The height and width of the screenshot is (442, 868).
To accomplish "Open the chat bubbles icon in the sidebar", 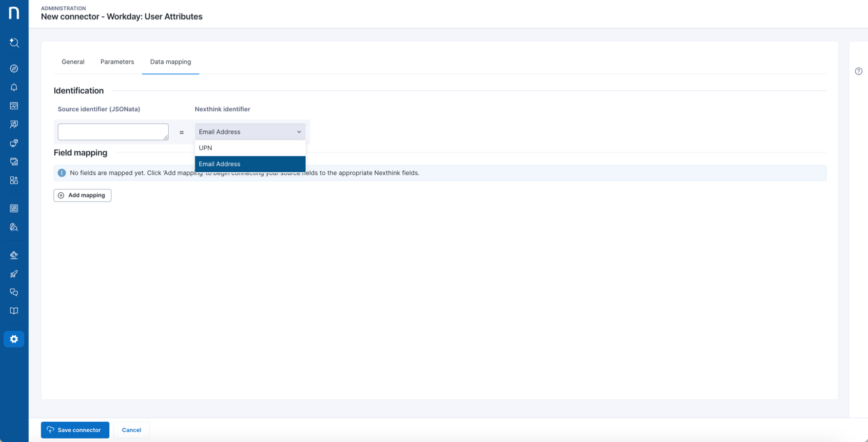I will [14, 292].
